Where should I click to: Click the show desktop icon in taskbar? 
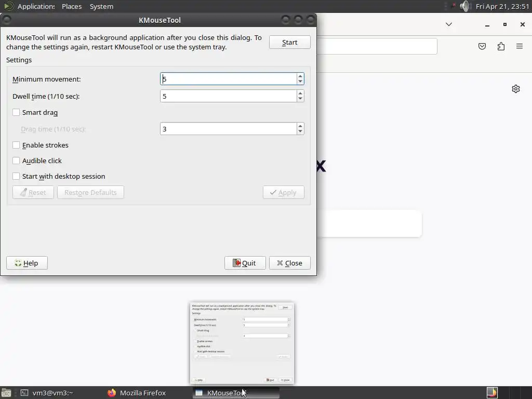[x=6, y=393]
